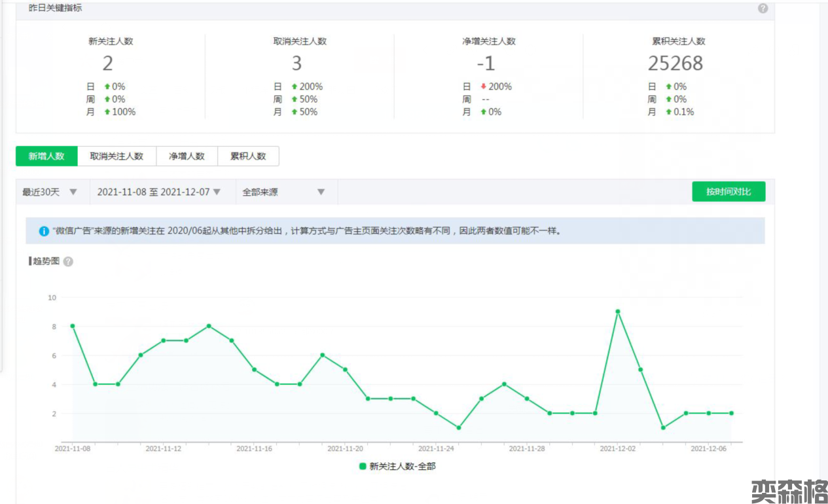The width and height of the screenshot is (828, 504).
Task: Switch to the 取消关注人数 tab
Action: 117,156
